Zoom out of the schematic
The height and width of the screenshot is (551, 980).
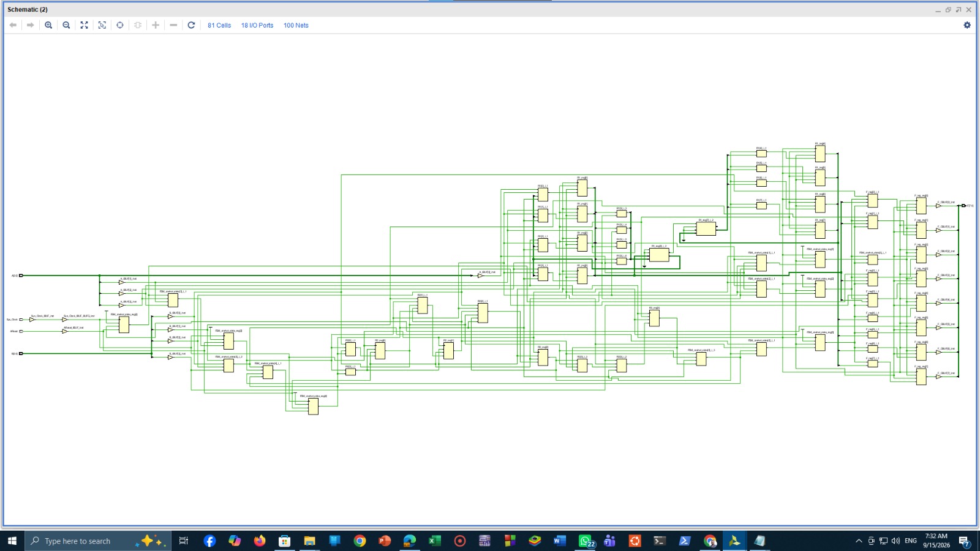tap(66, 25)
